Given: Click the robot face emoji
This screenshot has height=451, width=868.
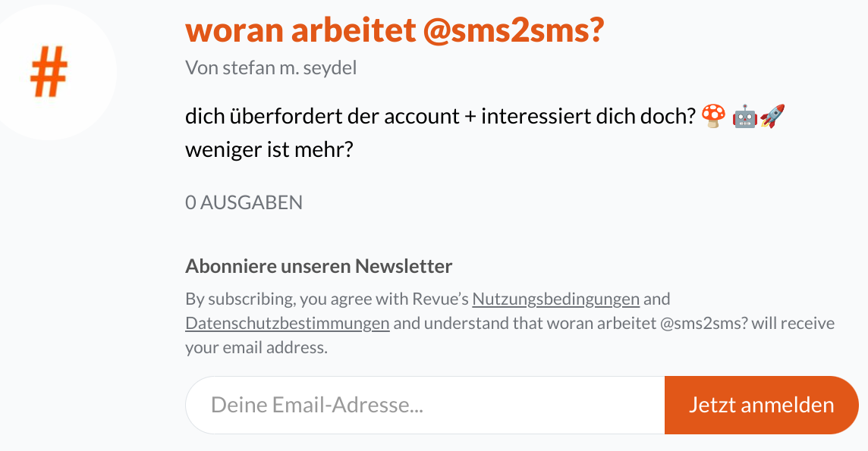Looking at the screenshot, I should tap(744, 117).
